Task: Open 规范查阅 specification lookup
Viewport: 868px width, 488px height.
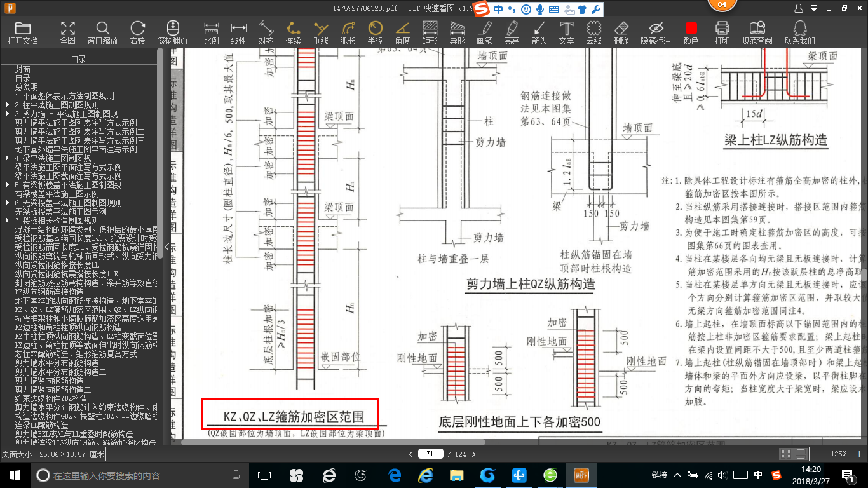Action: pyautogui.click(x=757, y=32)
